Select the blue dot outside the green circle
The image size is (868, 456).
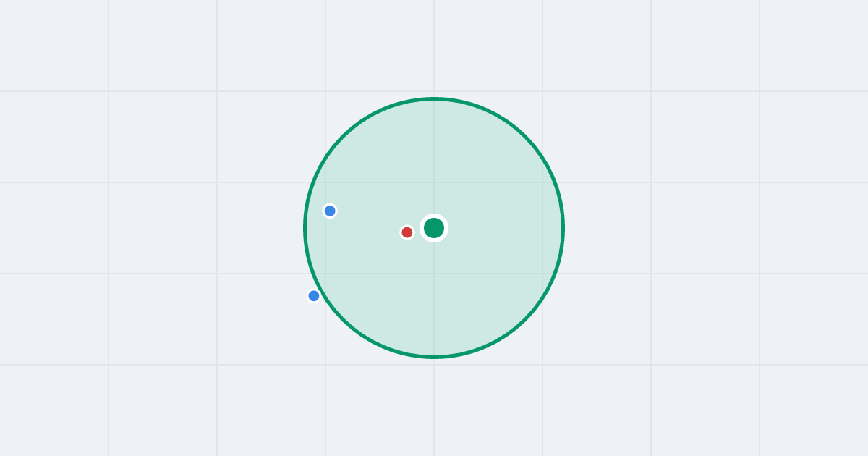pos(314,295)
